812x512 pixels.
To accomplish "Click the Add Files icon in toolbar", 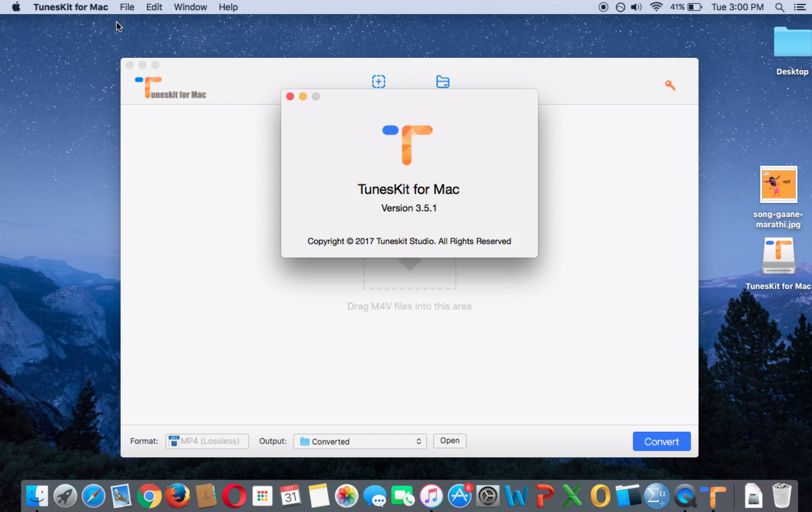I will tap(379, 81).
